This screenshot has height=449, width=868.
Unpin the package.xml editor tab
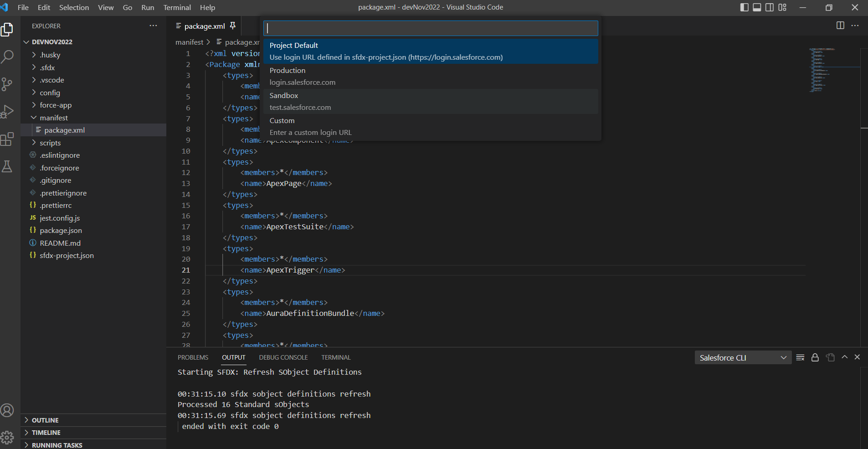[233, 26]
